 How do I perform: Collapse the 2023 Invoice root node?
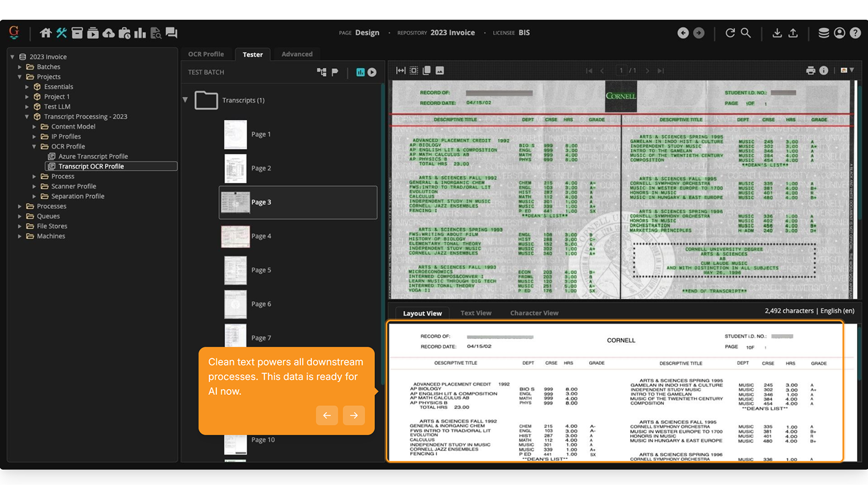[x=12, y=57]
